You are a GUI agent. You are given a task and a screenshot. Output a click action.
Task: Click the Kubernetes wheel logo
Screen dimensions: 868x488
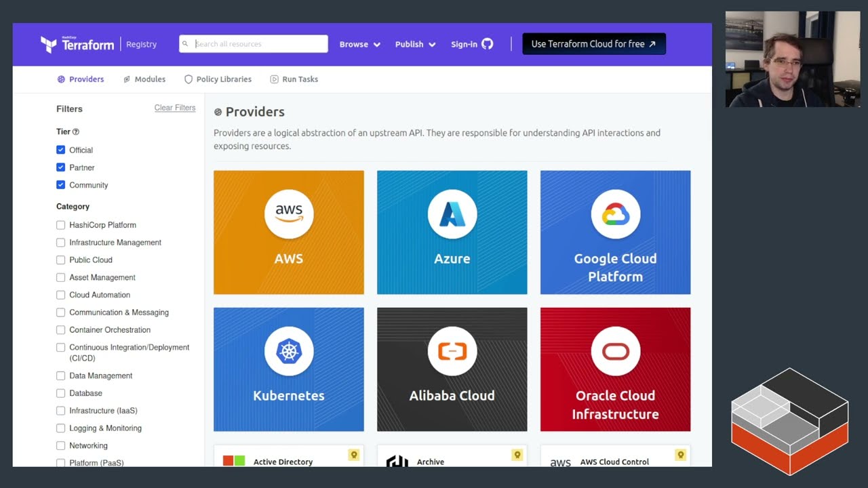click(289, 351)
